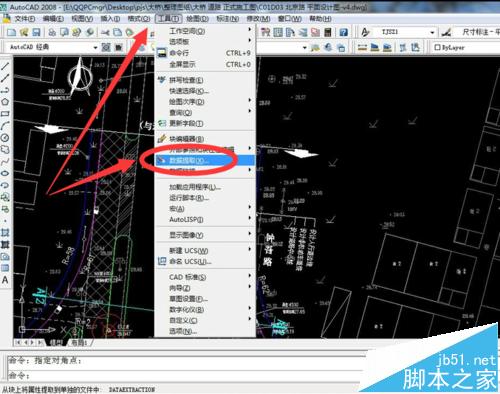The height and width of the screenshot is (394, 500).
Task: Switch to the 布局1 layout tab
Action: 79,343
